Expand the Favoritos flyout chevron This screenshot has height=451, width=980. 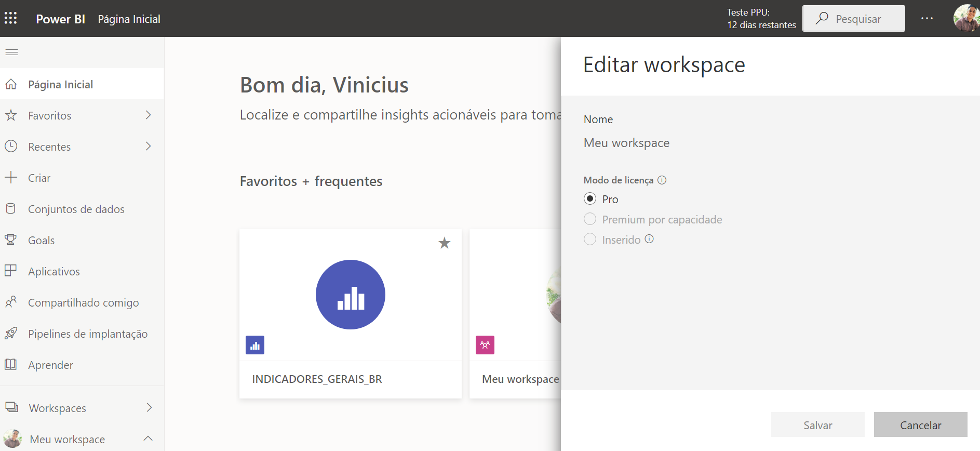149,115
